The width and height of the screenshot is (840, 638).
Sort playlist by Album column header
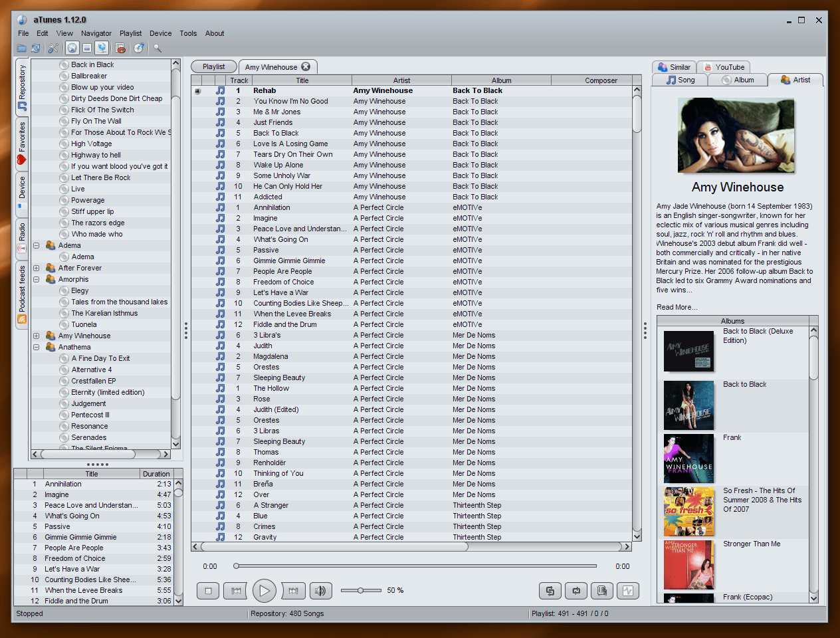point(501,80)
